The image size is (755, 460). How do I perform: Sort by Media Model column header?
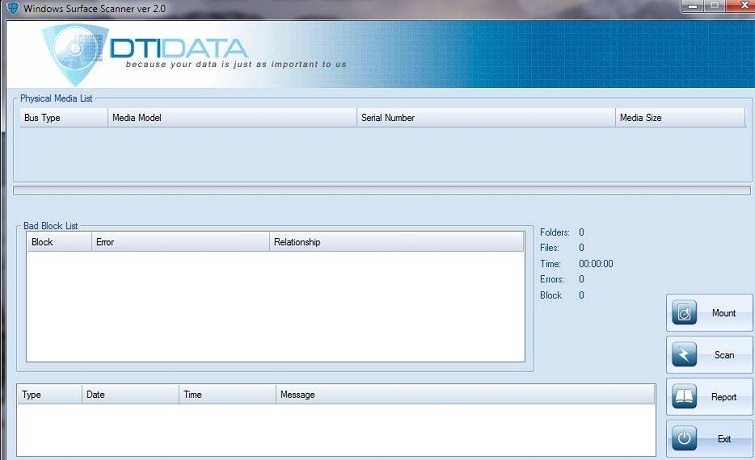[232, 118]
